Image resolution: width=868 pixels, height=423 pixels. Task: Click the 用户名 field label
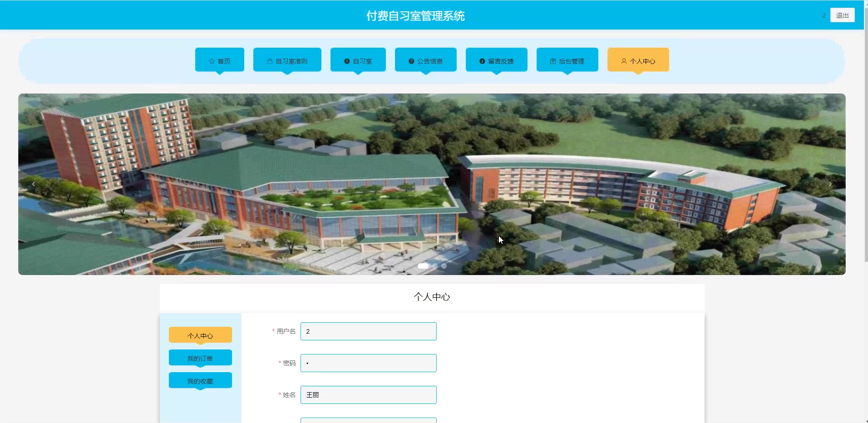pyautogui.click(x=286, y=331)
